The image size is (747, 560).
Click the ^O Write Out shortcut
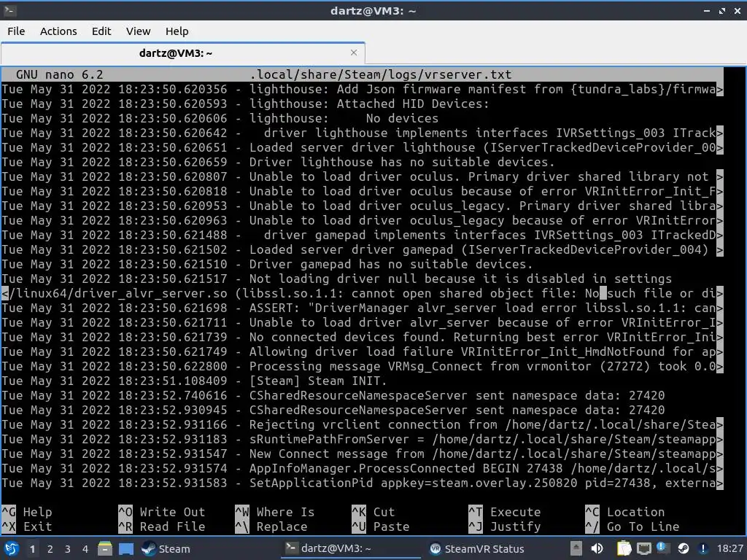(161, 512)
